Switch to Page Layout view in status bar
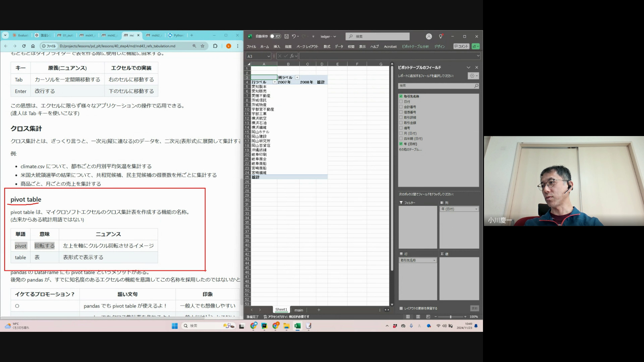 tap(418, 316)
